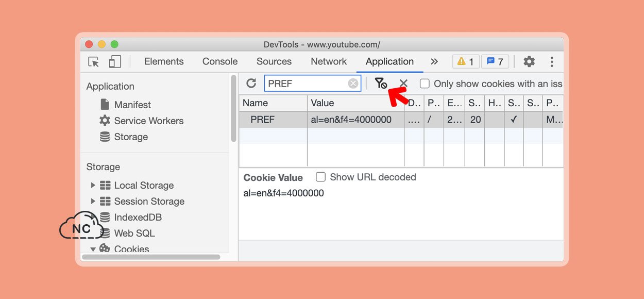The height and width of the screenshot is (299, 644).
Task: Click the sidebar vertical scrollbar
Action: (233, 109)
